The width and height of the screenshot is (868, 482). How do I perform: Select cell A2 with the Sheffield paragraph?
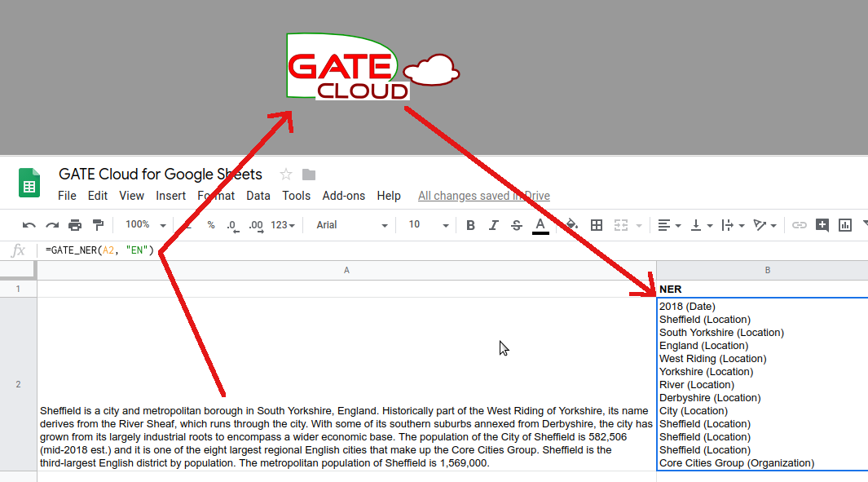(x=346, y=384)
